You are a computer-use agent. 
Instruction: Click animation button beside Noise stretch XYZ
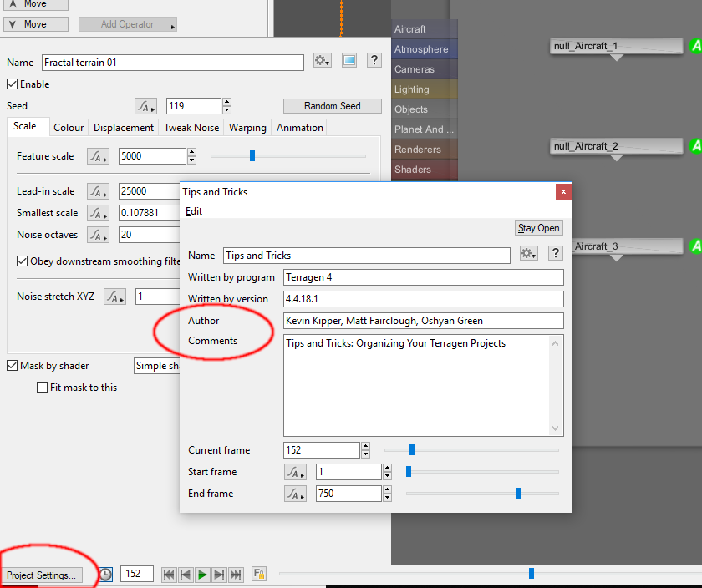tap(115, 297)
